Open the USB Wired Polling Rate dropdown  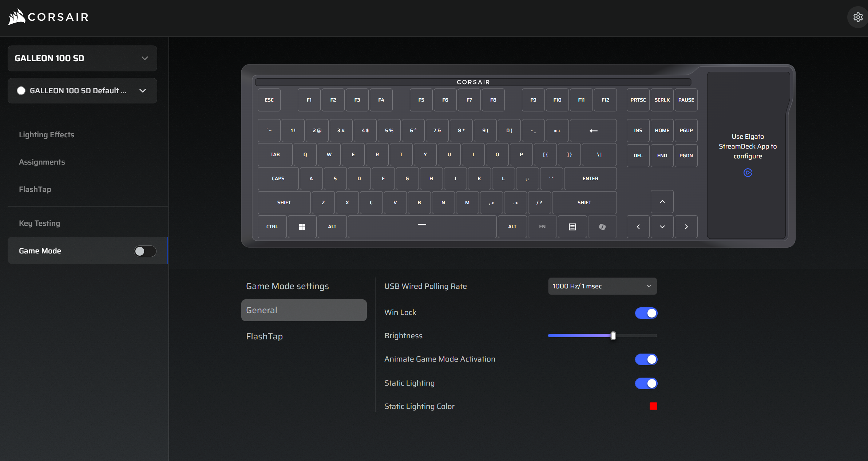pos(602,286)
